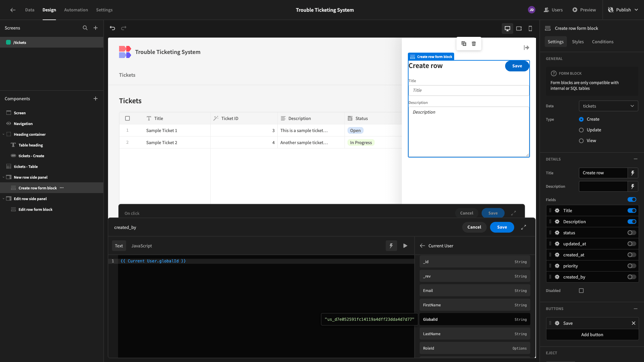Collapse the DETAILS section

pyautogui.click(x=636, y=159)
